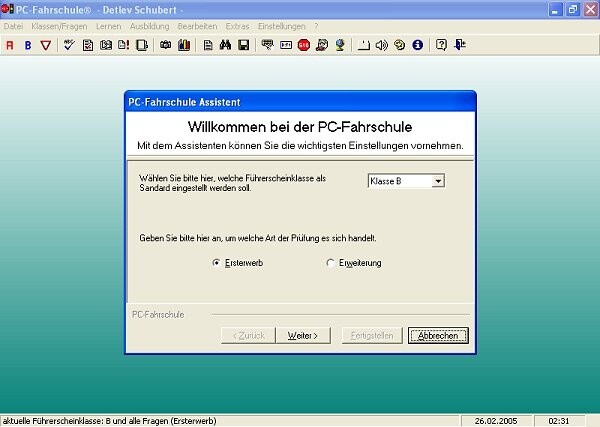Click the blank document page icon
This screenshot has height=427, width=600.
(208, 45)
